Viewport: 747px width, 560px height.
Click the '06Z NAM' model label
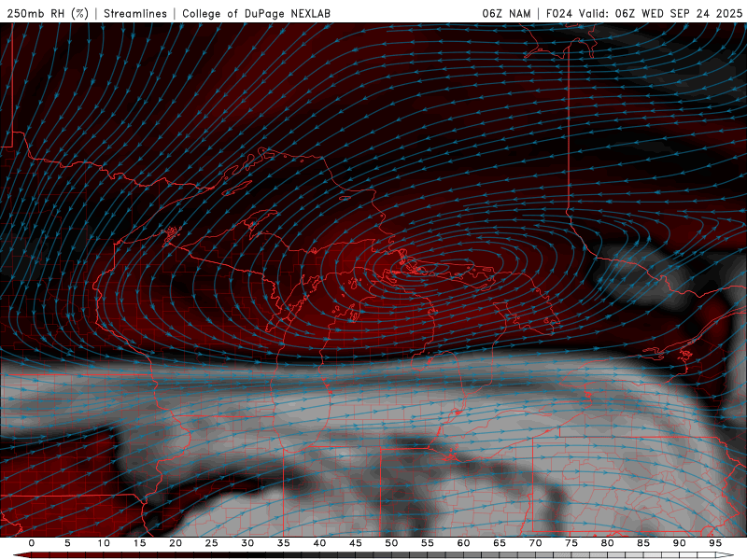[x=506, y=13]
